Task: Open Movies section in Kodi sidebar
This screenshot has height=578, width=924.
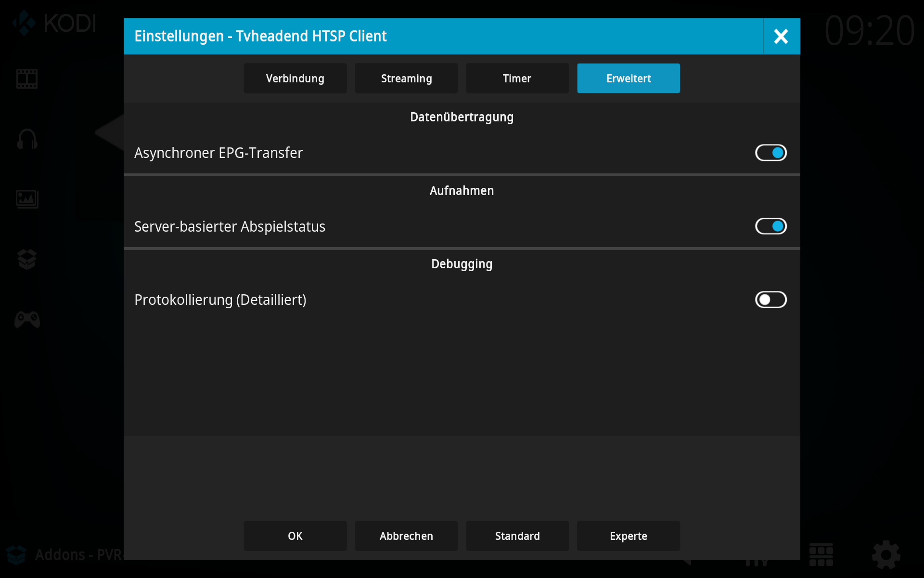Action: tap(27, 79)
